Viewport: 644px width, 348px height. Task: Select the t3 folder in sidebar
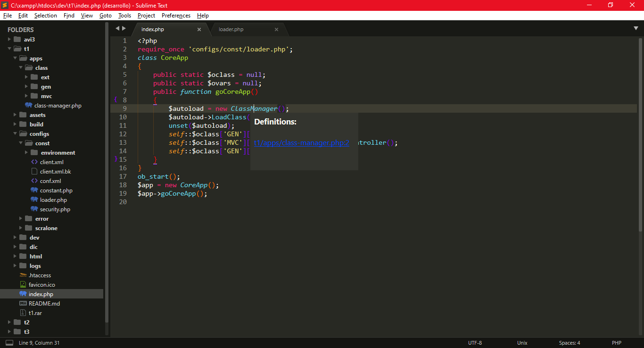26,331
